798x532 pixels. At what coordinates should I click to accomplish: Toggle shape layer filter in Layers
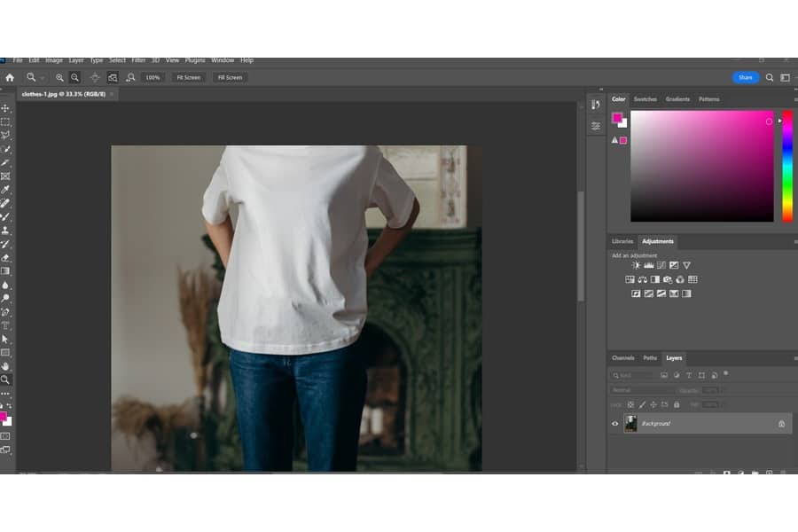coord(702,375)
